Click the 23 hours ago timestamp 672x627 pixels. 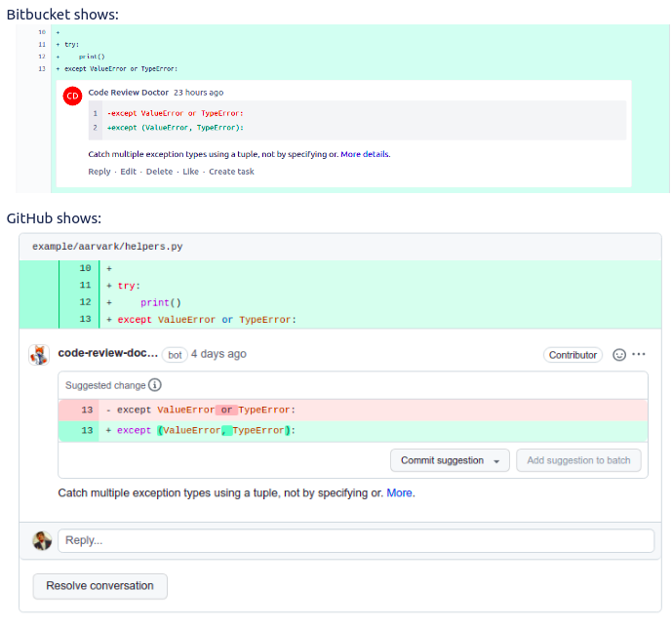[198, 93]
